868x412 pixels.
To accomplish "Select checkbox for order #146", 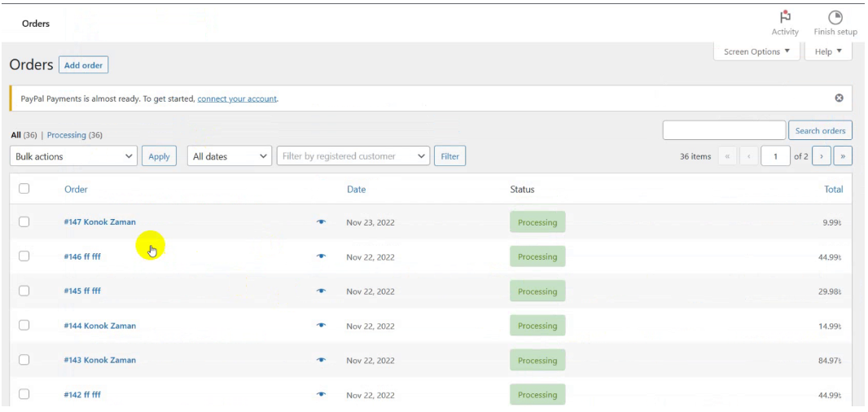I will click(24, 256).
